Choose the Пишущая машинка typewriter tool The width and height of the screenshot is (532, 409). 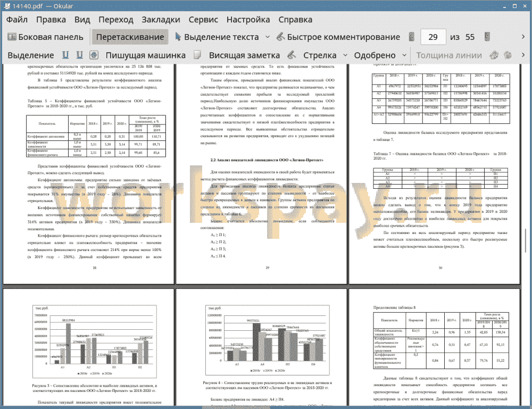click(146, 55)
